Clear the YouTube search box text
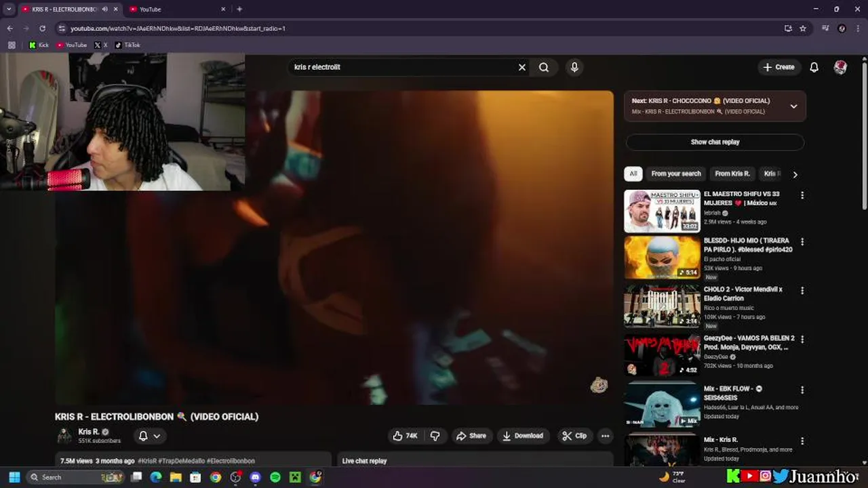This screenshot has width=868, height=488. (x=522, y=67)
